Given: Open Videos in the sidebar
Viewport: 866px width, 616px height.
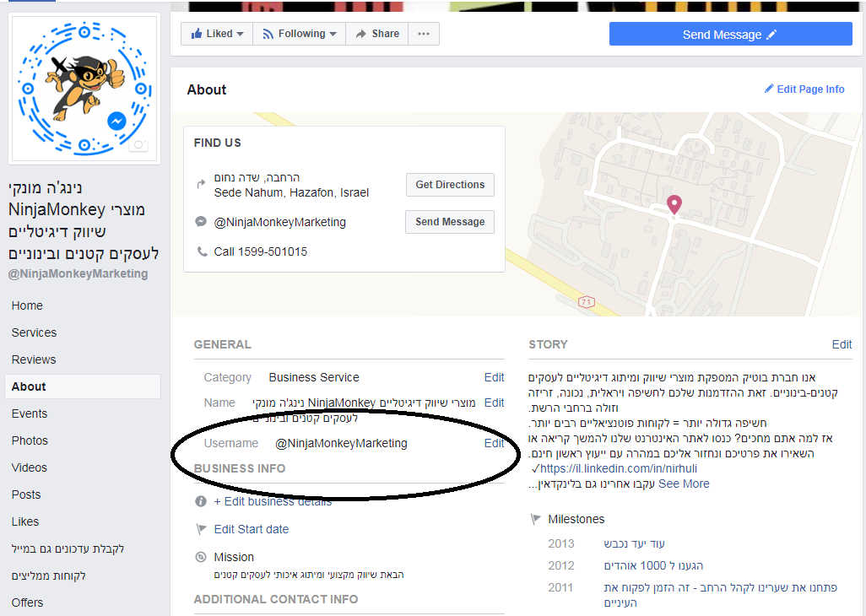Looking at the screenshot, I should pos(30,467).
